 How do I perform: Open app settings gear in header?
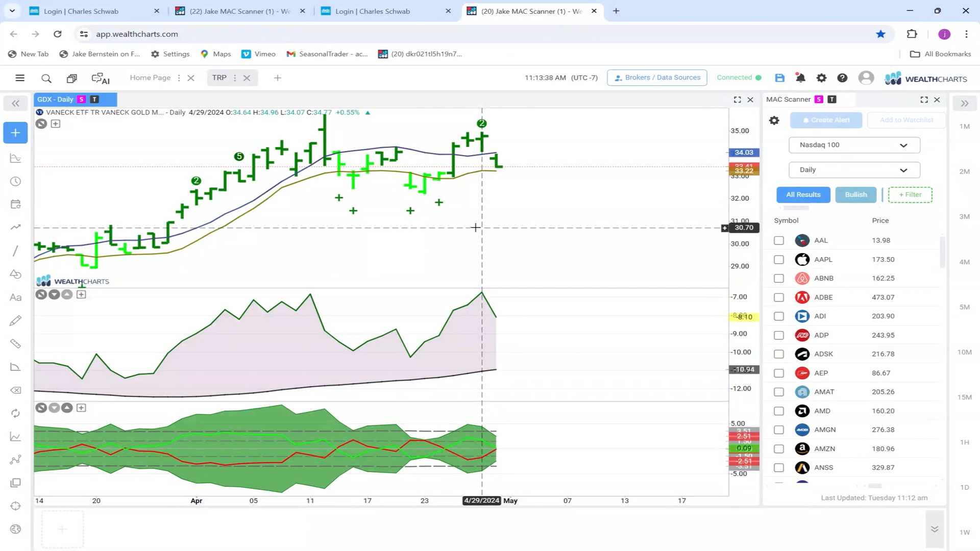click(821, 78)
